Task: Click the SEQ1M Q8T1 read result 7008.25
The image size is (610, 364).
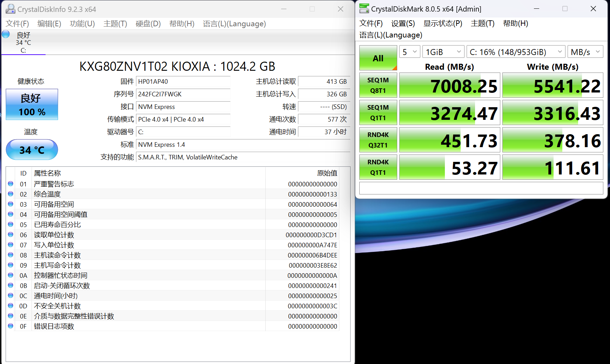Action: click(450, 85)
